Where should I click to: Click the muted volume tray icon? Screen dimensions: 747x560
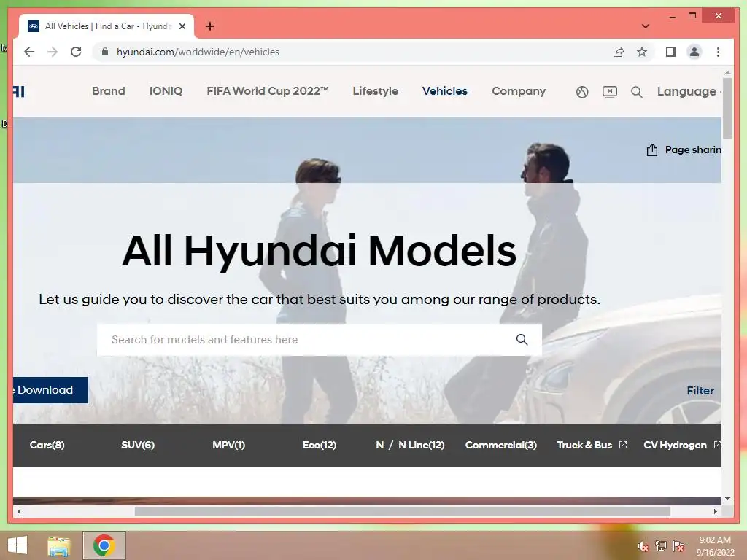point(643,546)
